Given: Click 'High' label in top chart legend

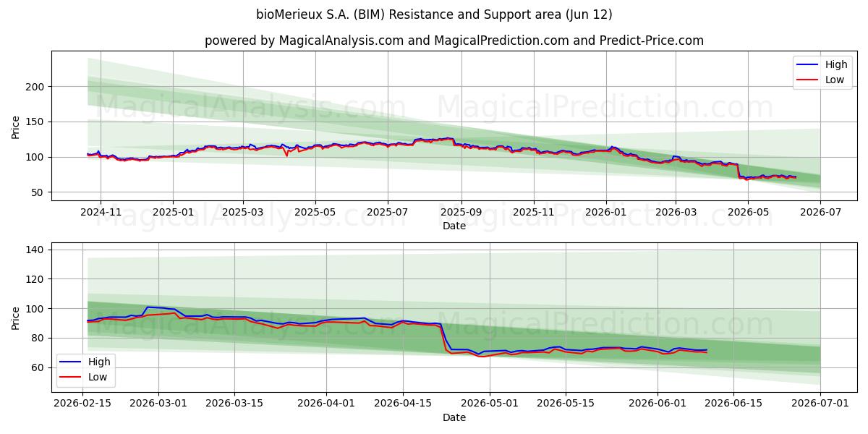Looking at the screenshot, I should (836, 65).
